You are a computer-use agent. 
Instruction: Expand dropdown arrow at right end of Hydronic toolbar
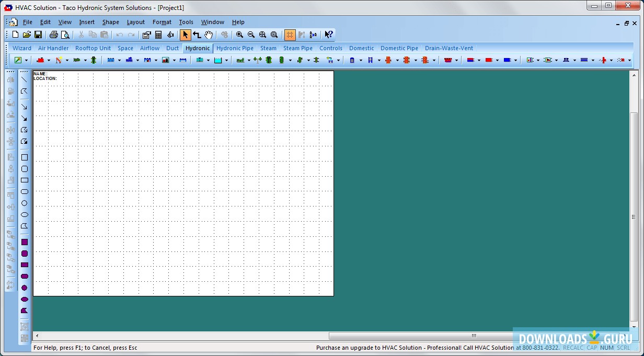(x=629, y=61)
